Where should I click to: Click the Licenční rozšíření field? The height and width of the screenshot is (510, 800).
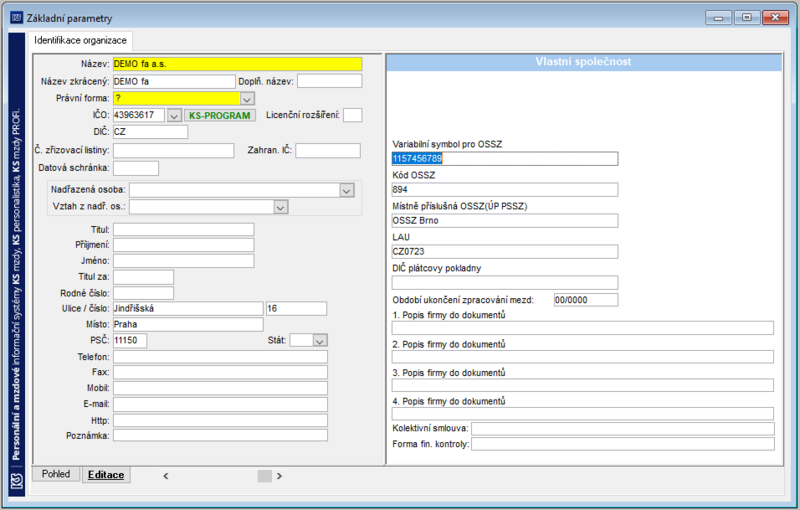(x=353, y=115)
